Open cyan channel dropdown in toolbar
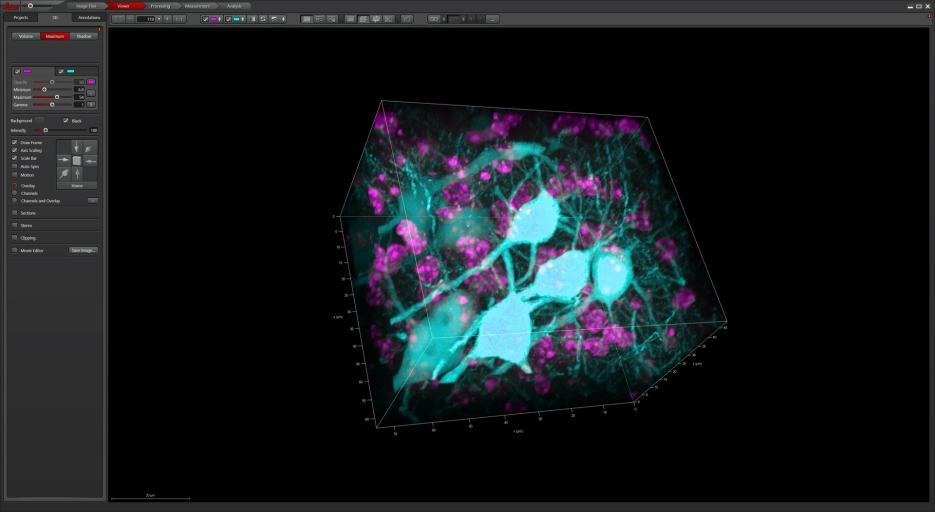The height and width of the screenshot is (512, 935). pos(243,19)
